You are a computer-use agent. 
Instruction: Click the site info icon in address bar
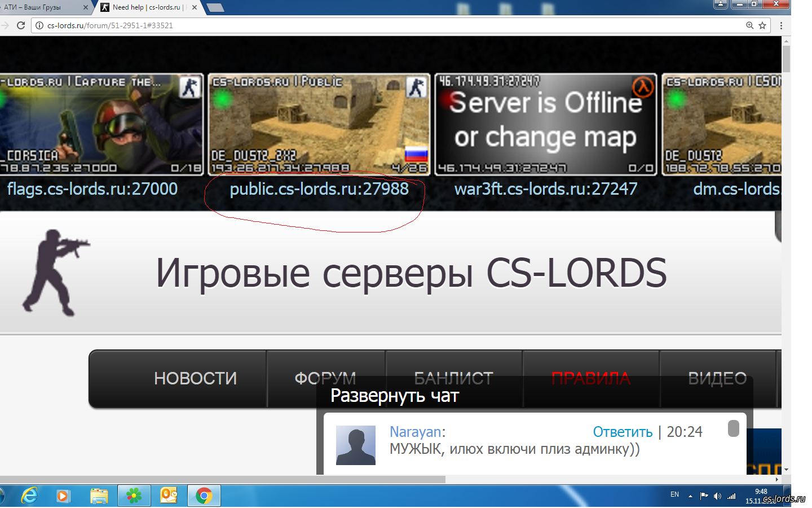tap(39, 25)
